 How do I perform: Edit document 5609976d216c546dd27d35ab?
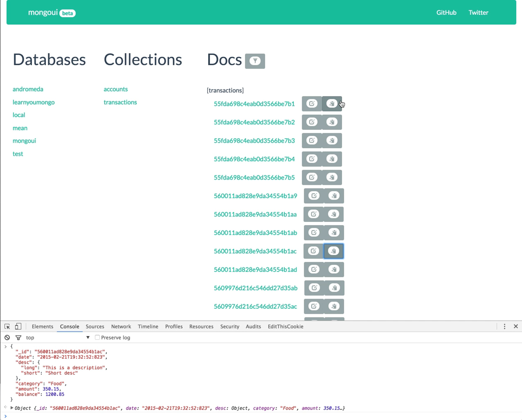314,288
